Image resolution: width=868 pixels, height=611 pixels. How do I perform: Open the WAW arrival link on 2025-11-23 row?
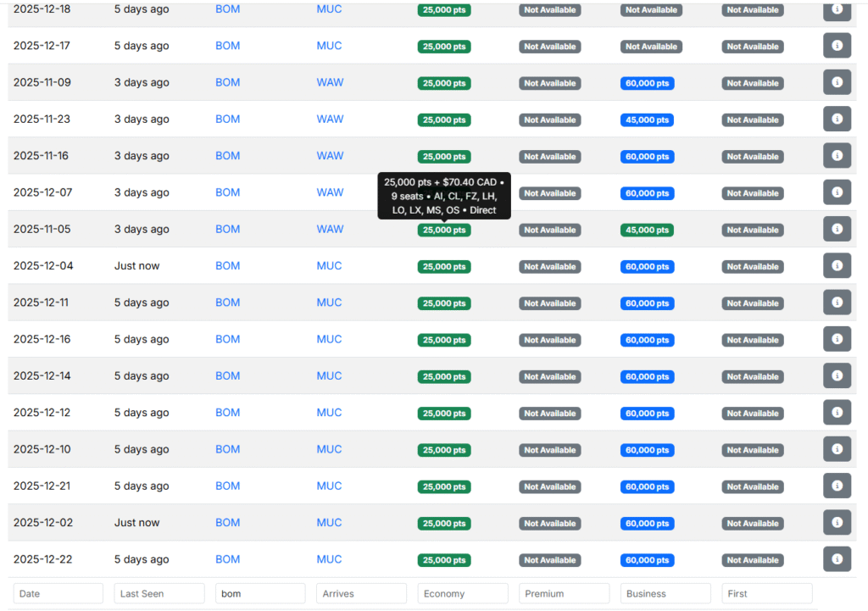[x=330, y=119]
